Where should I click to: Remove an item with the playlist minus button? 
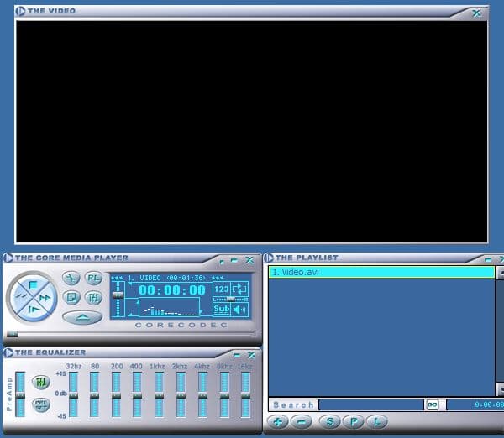point(302,421)
